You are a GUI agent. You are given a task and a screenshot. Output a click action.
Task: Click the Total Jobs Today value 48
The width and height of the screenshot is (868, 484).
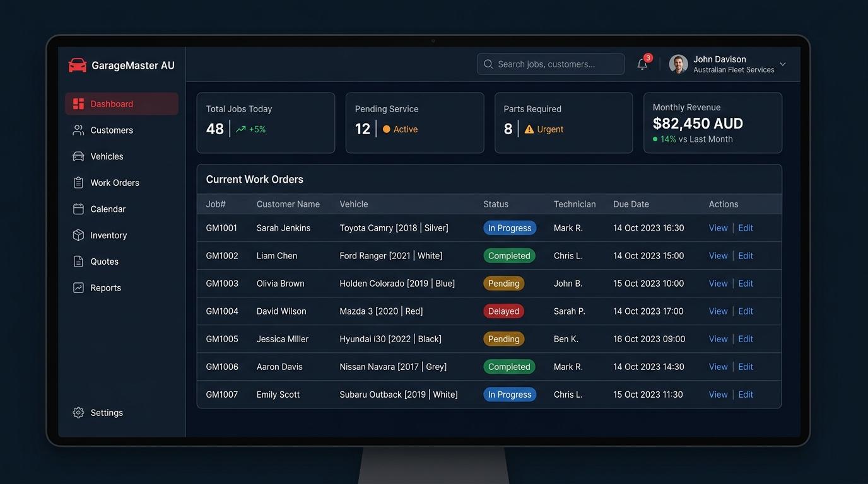coord(215,129)
